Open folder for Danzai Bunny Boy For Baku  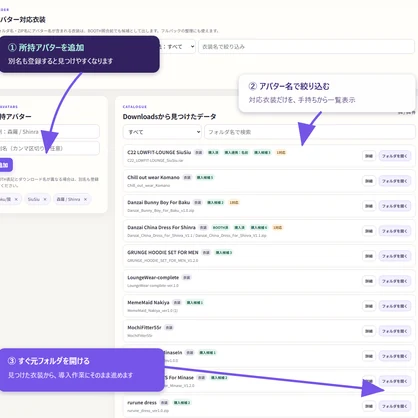click(x=395, y=206)
